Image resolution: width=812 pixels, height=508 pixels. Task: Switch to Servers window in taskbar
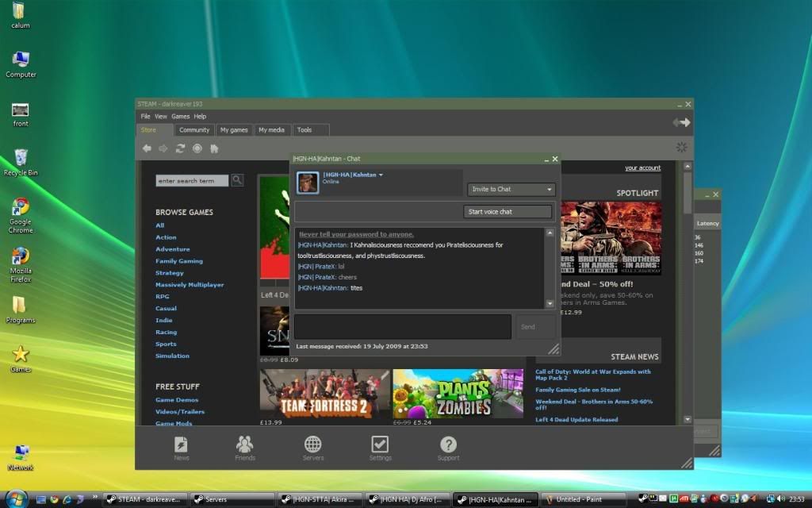(x=232, y=499)
